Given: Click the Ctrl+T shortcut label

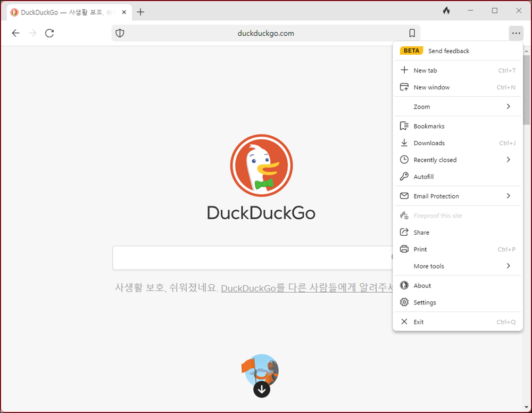Looking at the screenshot, I should click(506, 70).
